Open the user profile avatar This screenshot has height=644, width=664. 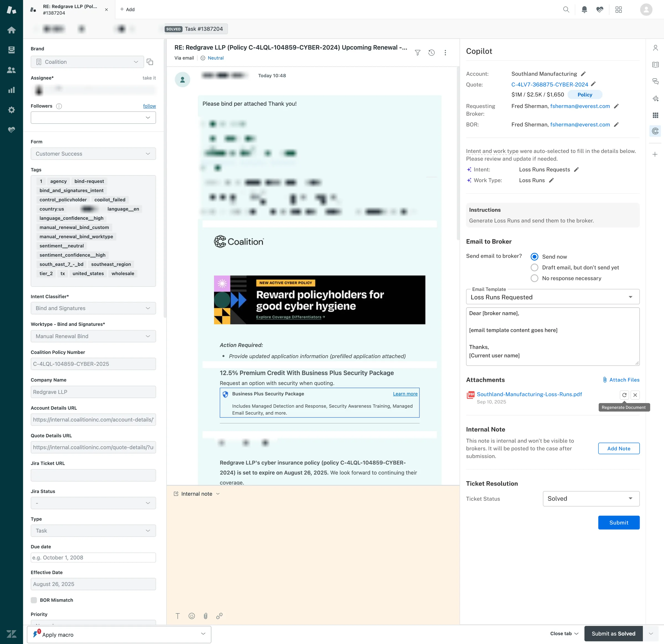point(646,9)
